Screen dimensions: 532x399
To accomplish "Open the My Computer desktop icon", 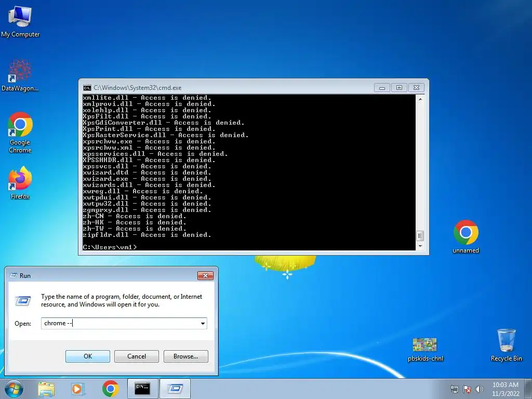I will click(x=20, y=22).
